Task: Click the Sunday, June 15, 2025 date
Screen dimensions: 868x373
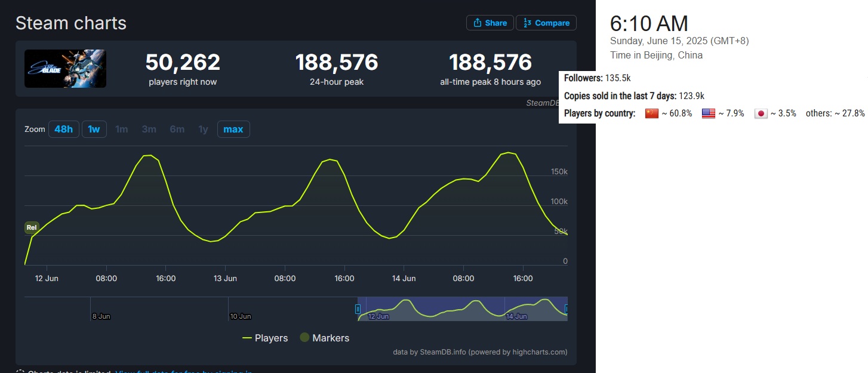Action: [679, 41]
